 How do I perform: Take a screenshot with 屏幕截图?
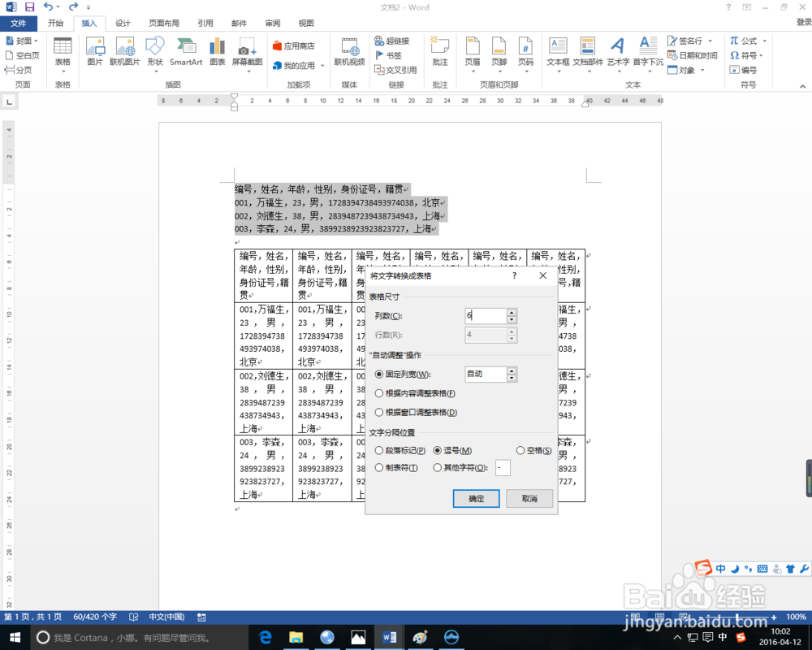(x=247, y=53)
